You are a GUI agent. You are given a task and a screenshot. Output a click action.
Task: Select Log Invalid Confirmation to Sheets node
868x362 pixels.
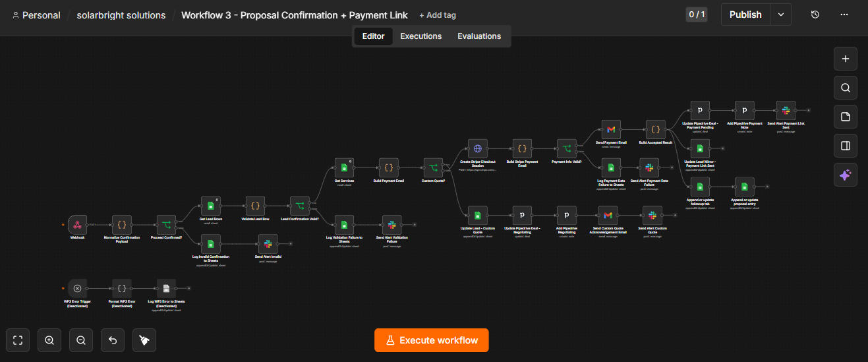click(x=210, y=243)
